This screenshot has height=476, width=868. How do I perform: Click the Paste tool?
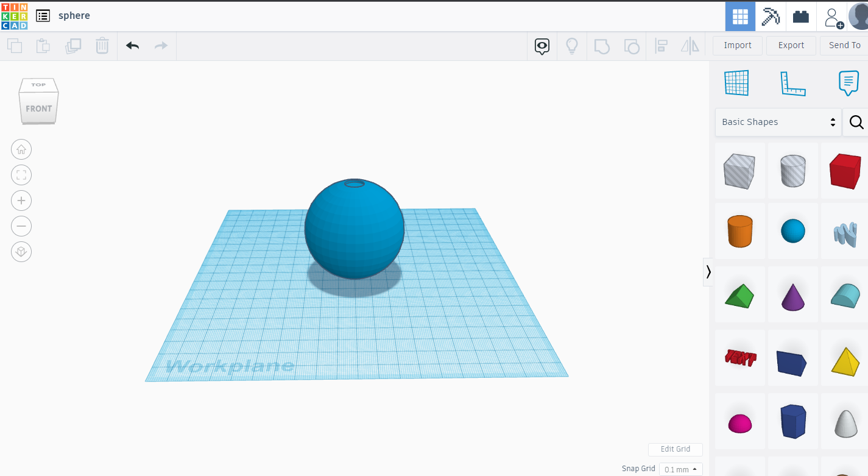point(43,46)
